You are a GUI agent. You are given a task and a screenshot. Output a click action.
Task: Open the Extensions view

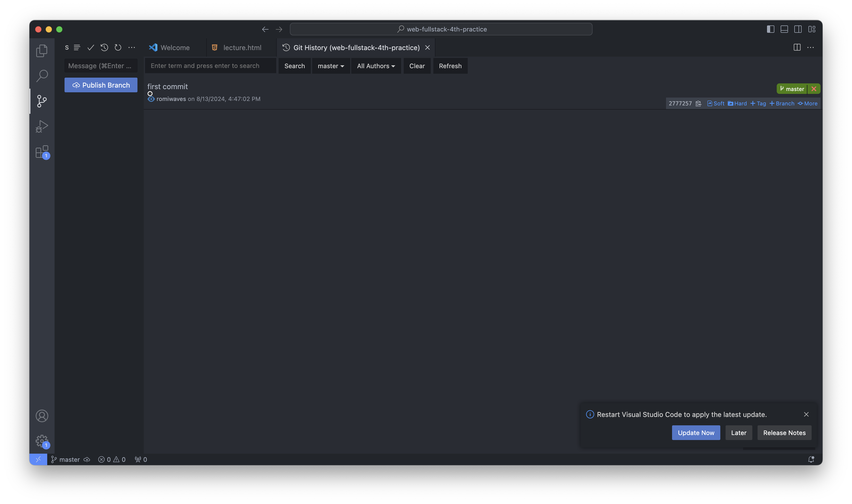tap(42, 152)
